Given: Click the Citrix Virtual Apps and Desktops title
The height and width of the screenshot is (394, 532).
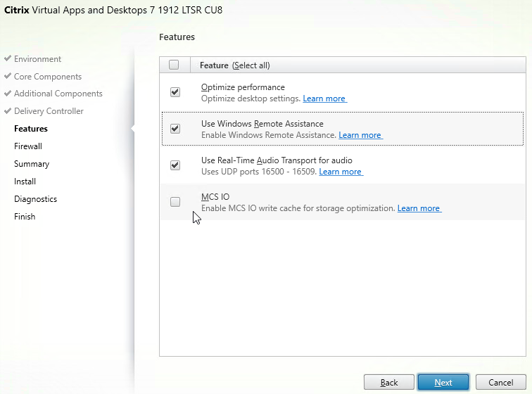Looking at the screenshot, I should pyautogui.click(x=113, y=10).
